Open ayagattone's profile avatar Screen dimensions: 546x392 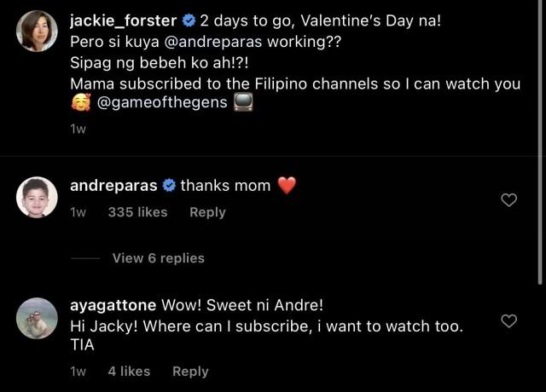pos(38,318)
